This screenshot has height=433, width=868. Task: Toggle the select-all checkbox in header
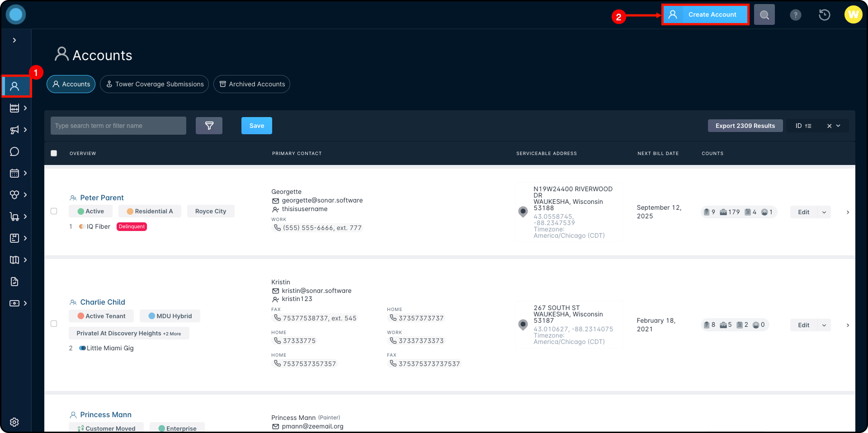point(54,153)
